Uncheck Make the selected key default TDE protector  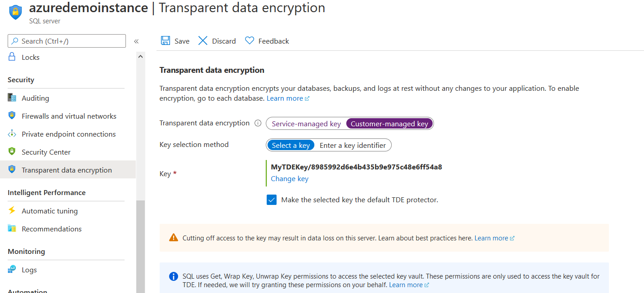272,200
